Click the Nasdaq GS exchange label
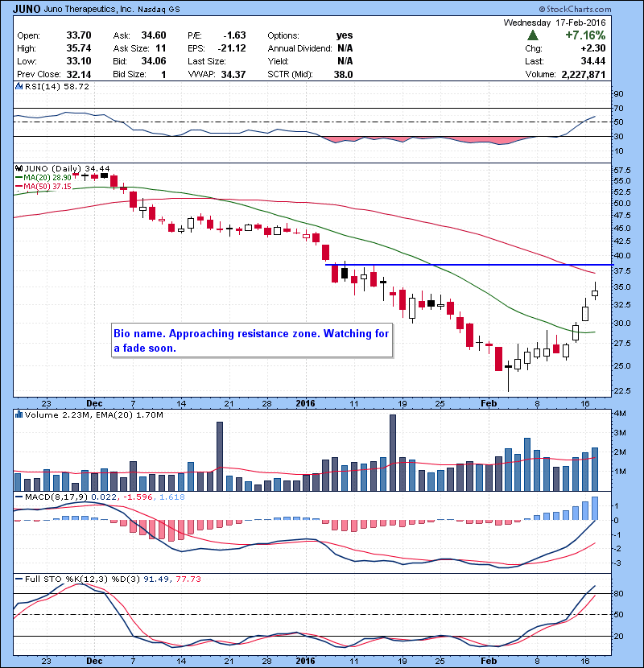The width and height of the screenshot is (644, 668). pyautogui.click(x=159, y=10)
